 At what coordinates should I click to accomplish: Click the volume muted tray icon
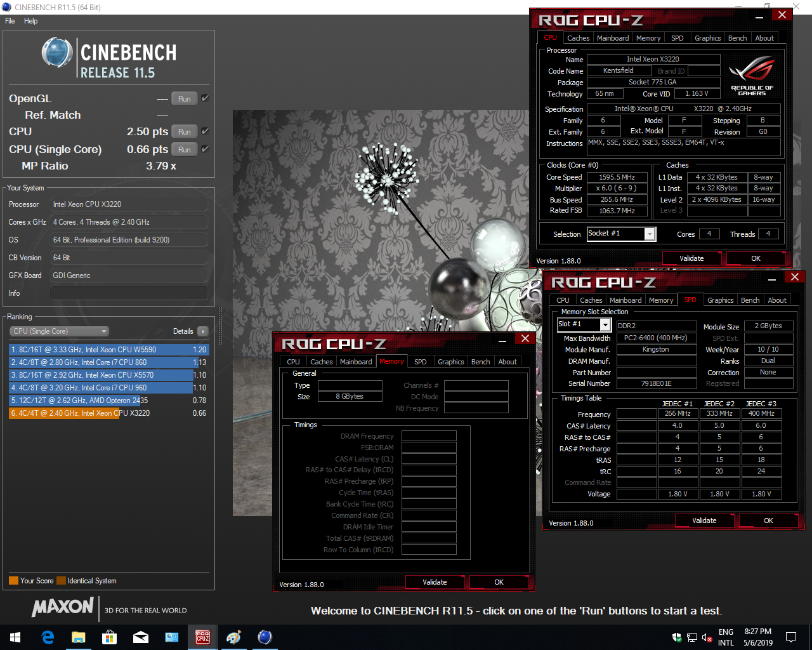click(707, 637)
